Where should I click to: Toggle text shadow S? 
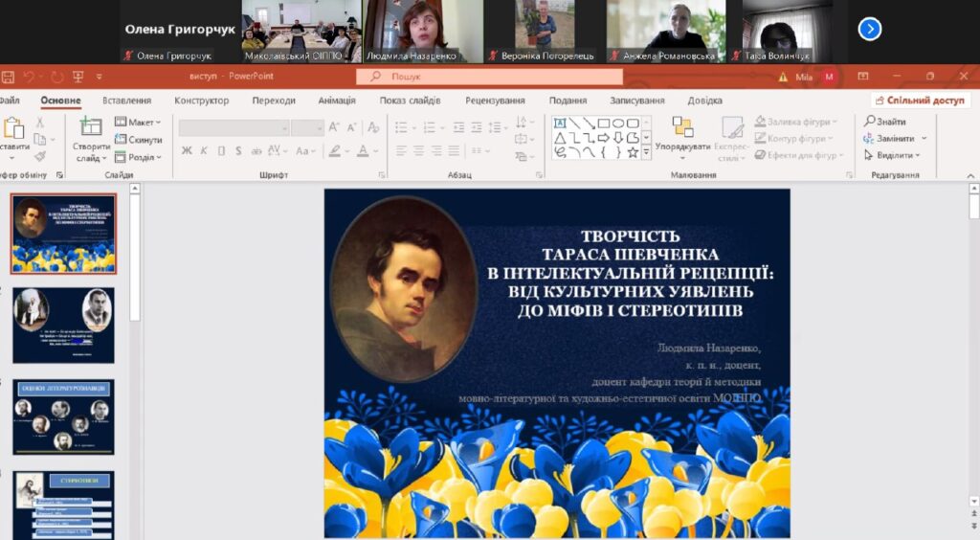pos(238,150)
